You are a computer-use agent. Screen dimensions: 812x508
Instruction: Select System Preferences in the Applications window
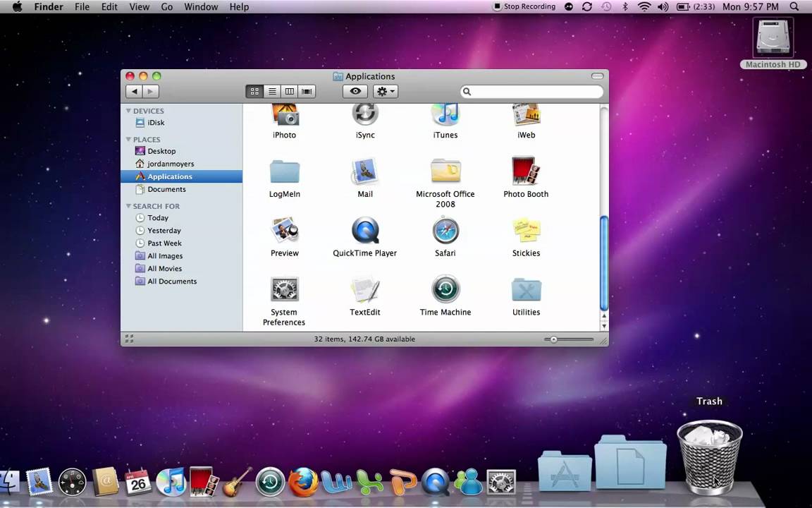tap(284, 289)
